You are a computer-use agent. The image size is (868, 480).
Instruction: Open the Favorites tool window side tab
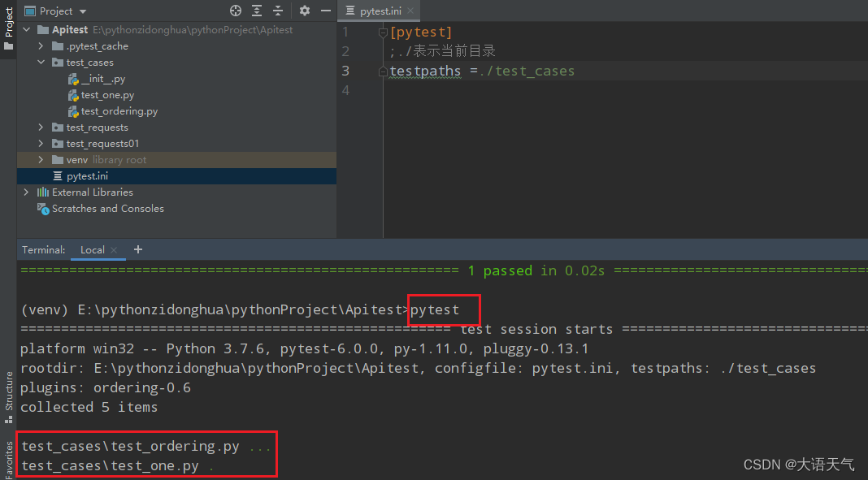click(8, 460)
